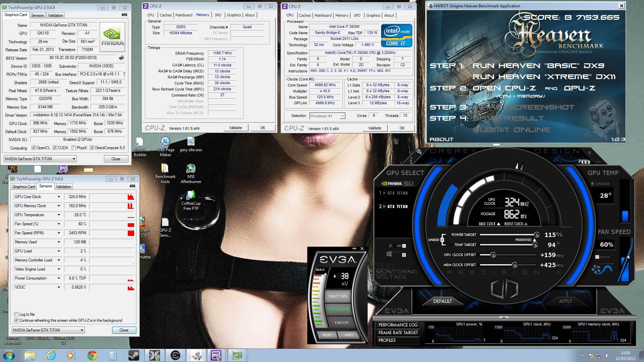Enable the Log to file checkbox

[16, 314]
